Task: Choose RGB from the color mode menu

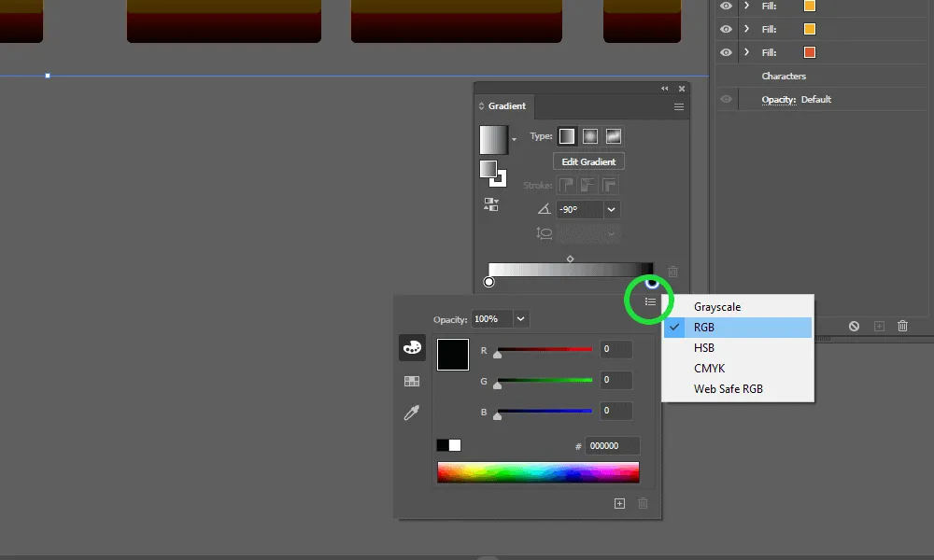Action: point(738,328)
